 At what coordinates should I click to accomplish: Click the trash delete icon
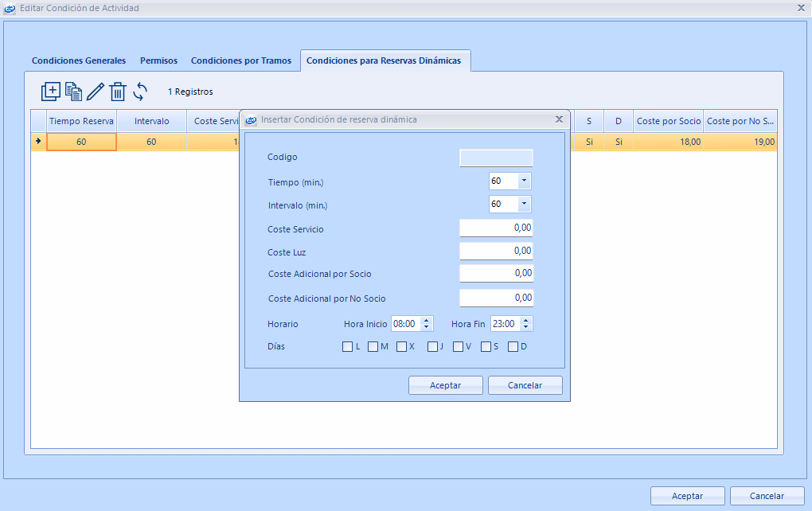click(118, 92)
